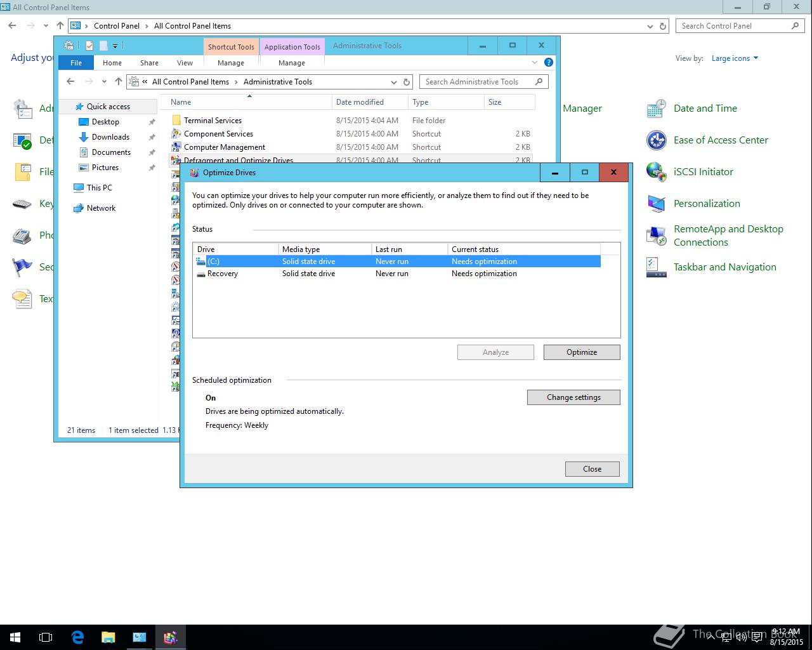This screenshot has width=812, height=650.
Task: Click the Close button in Optimize Drives
Action: click(592, 469)
